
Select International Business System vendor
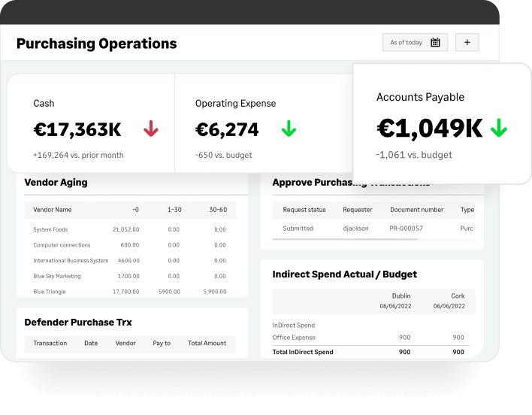pyautogui.click(x=71, y=261)
